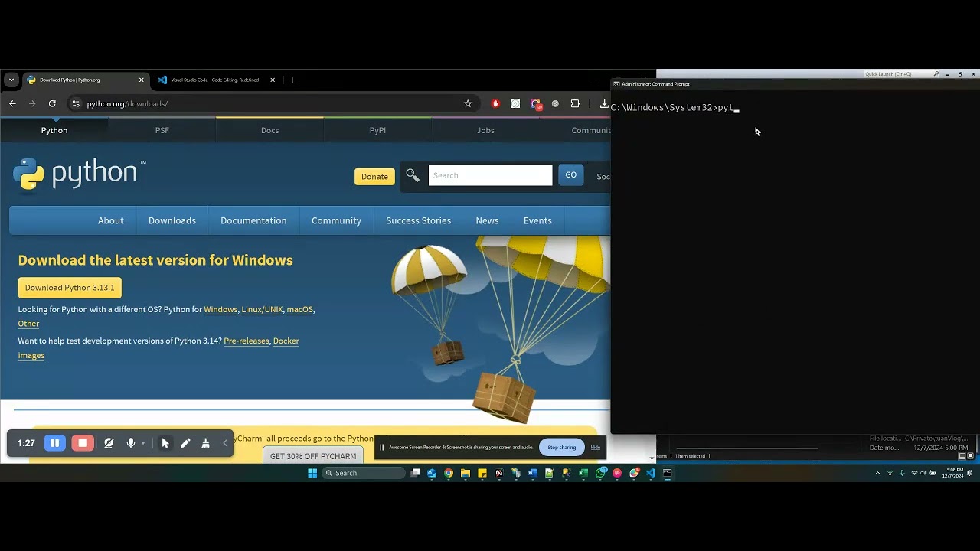Click Download Python 3.13.1 button
980x551 pixels.
click(70, 288)
